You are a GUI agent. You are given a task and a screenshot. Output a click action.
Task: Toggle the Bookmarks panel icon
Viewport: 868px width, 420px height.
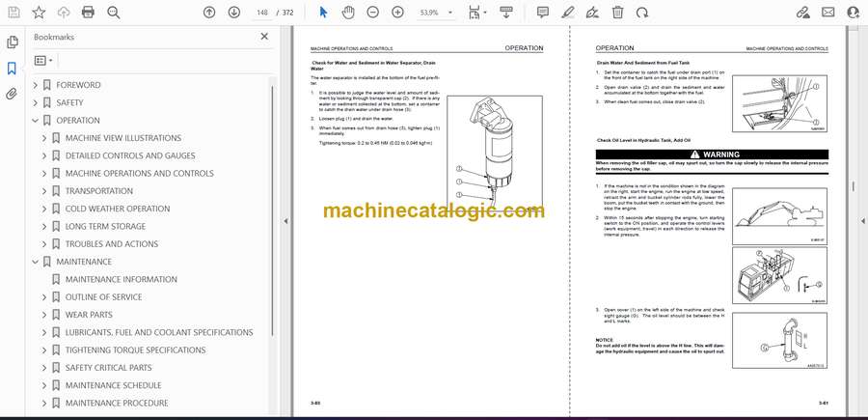coord(12,69)
